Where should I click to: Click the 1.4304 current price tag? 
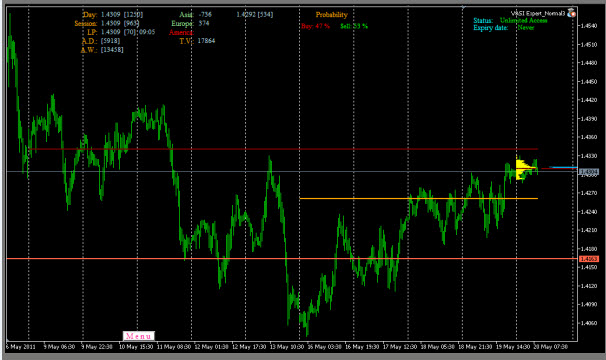(x=589, y=171)
